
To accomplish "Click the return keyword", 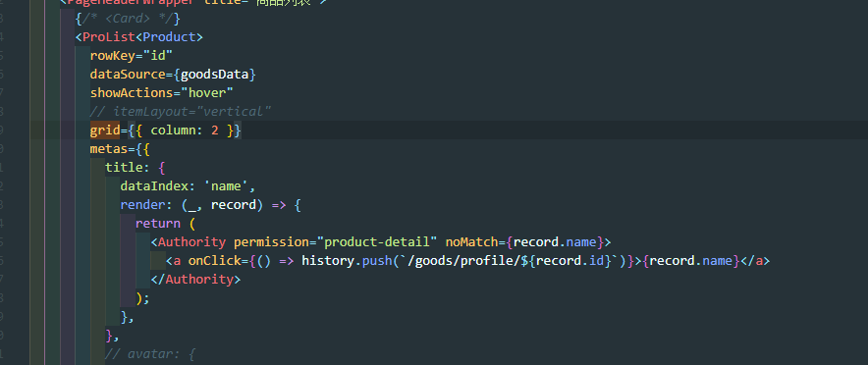I will [158, 224].
